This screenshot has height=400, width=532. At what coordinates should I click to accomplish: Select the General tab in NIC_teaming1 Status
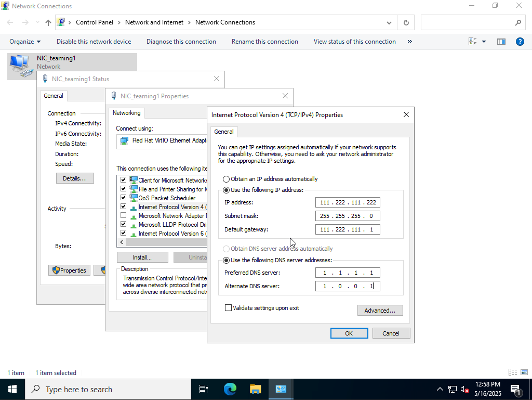(54, 96)
